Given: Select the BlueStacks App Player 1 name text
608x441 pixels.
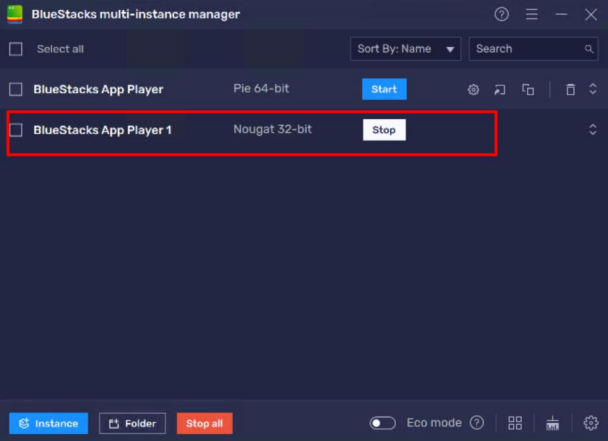Looking at the screenshot, I should 102,130.
